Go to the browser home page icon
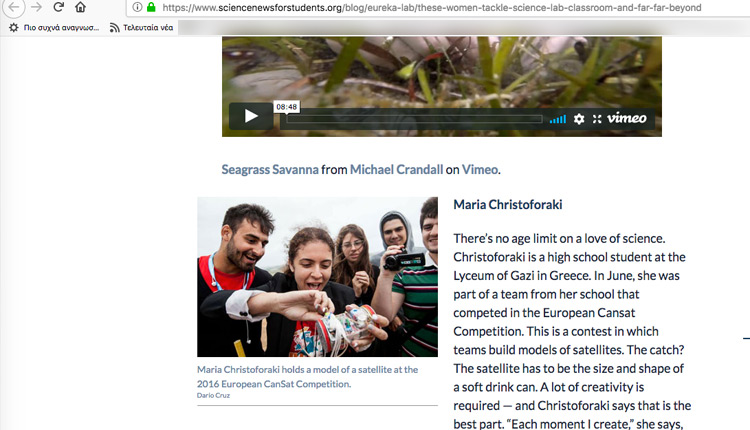Viewport: 750px width, 430px height. click(80, 7)
